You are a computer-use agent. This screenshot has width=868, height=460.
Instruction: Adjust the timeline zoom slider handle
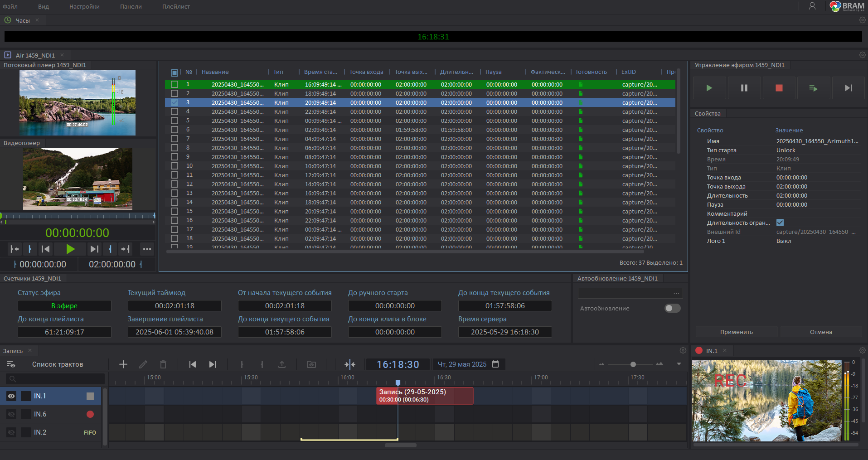(633, 364)
